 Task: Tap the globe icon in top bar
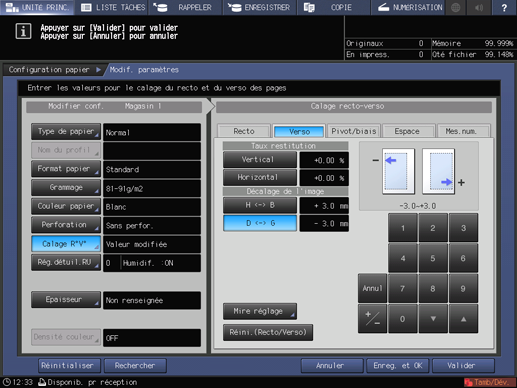click(456, 7)
